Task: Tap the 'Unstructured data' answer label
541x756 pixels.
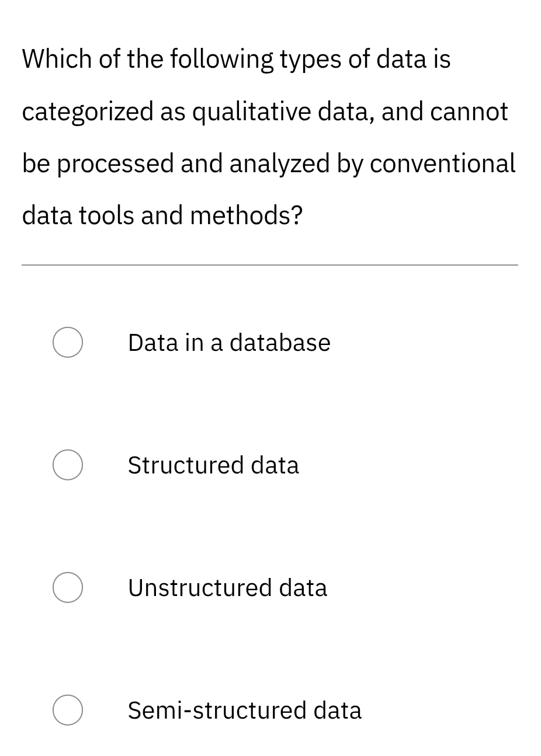Action: click(227, 588)
